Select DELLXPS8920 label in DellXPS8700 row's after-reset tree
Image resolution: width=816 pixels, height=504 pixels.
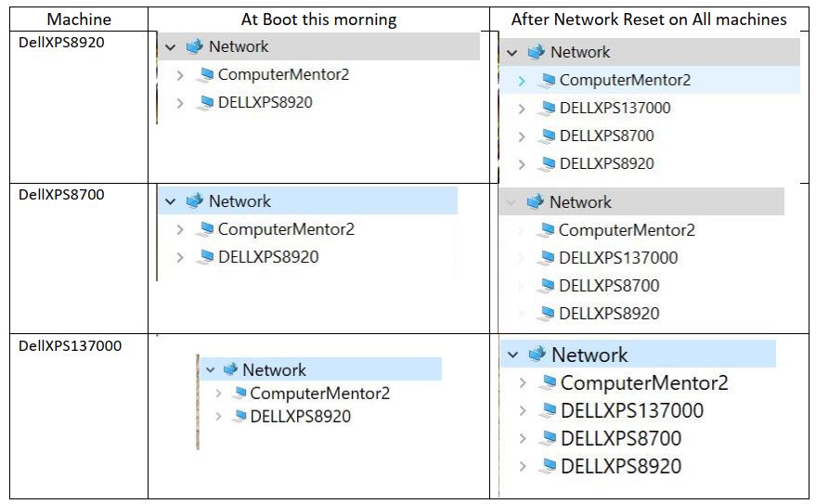pyautogui.click(x=608, y=314)
